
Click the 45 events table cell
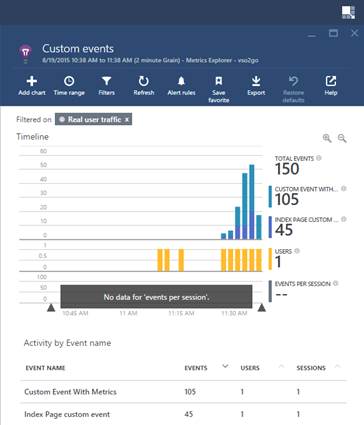click(x=188, y=414)
